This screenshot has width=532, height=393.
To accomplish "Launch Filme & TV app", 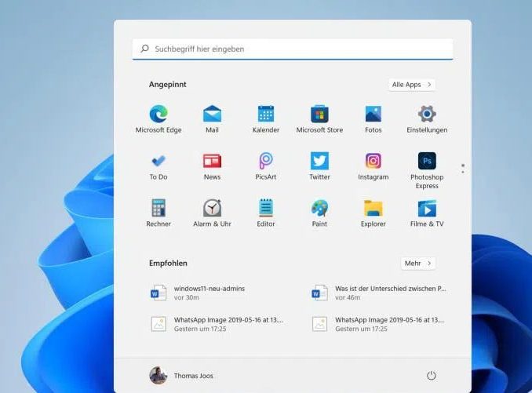I will [427, 213].
